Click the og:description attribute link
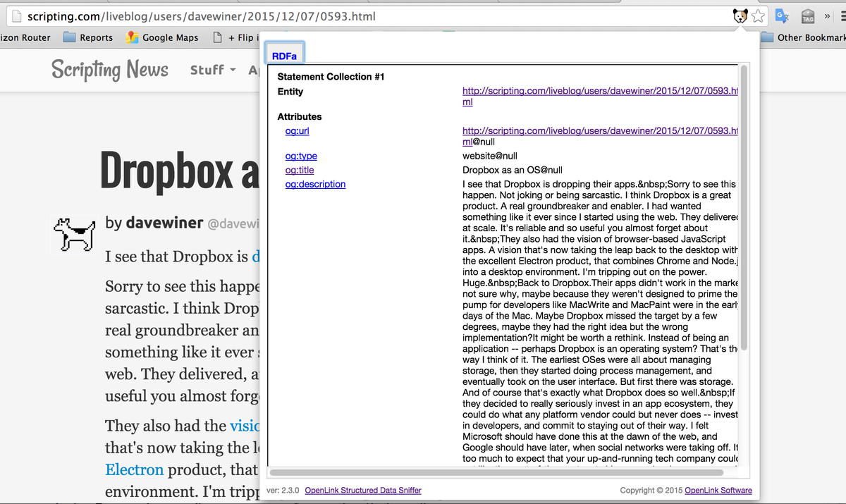Screen dimensions: 846x504 [315, 184]
